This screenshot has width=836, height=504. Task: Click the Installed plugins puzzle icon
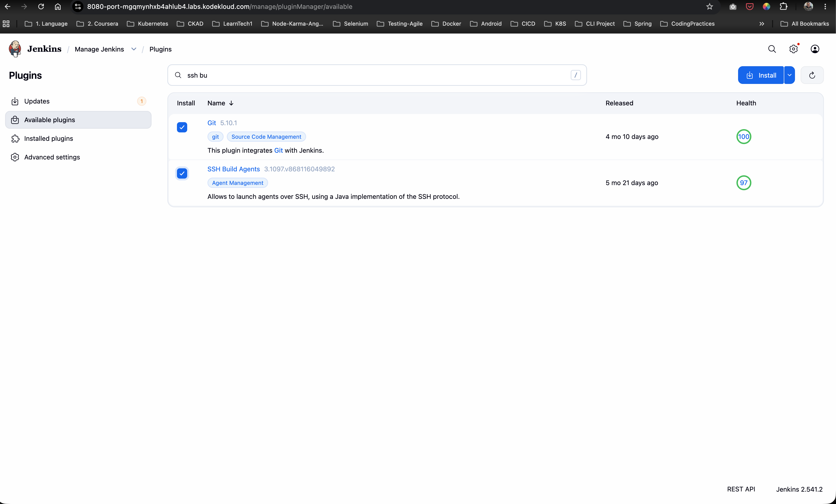15,139
